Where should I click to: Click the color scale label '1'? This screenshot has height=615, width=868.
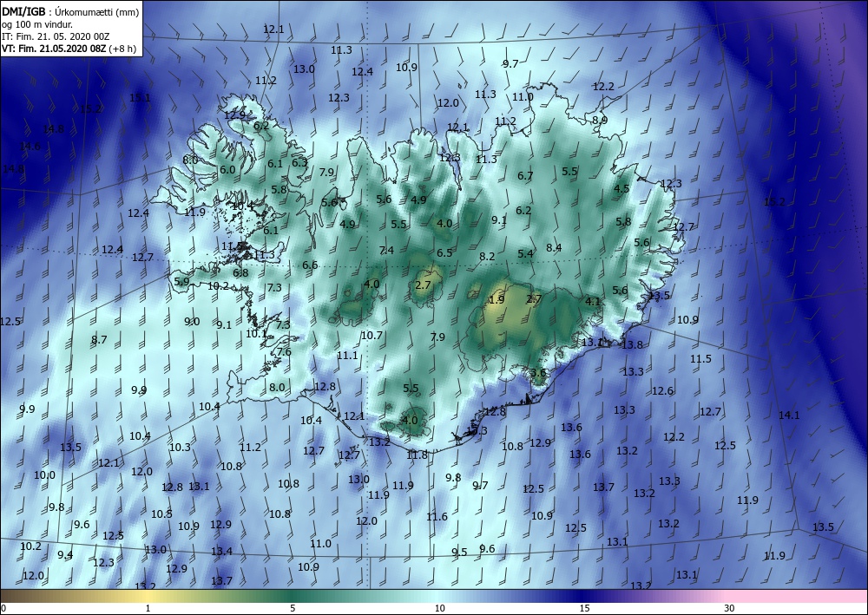coord(148,608)
